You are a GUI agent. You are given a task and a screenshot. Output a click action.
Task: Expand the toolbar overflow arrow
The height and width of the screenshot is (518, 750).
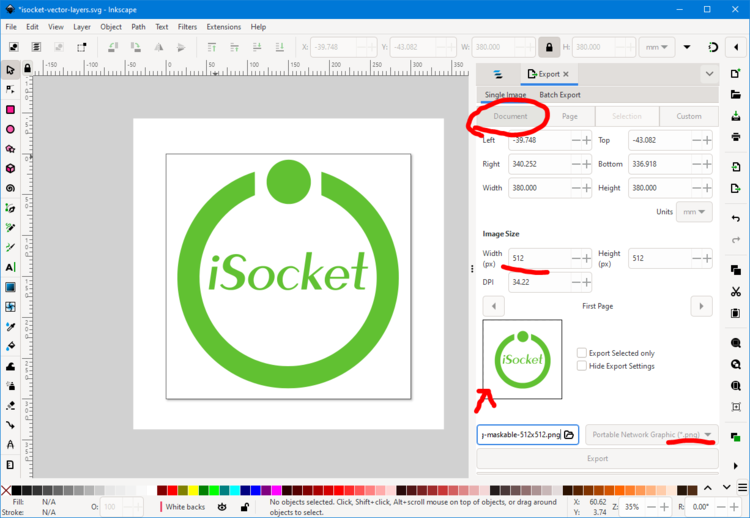tap(687, 47)
